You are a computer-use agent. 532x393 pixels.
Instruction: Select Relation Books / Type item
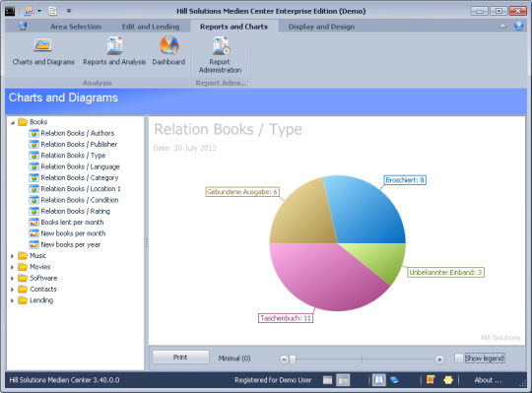[73, 156]
